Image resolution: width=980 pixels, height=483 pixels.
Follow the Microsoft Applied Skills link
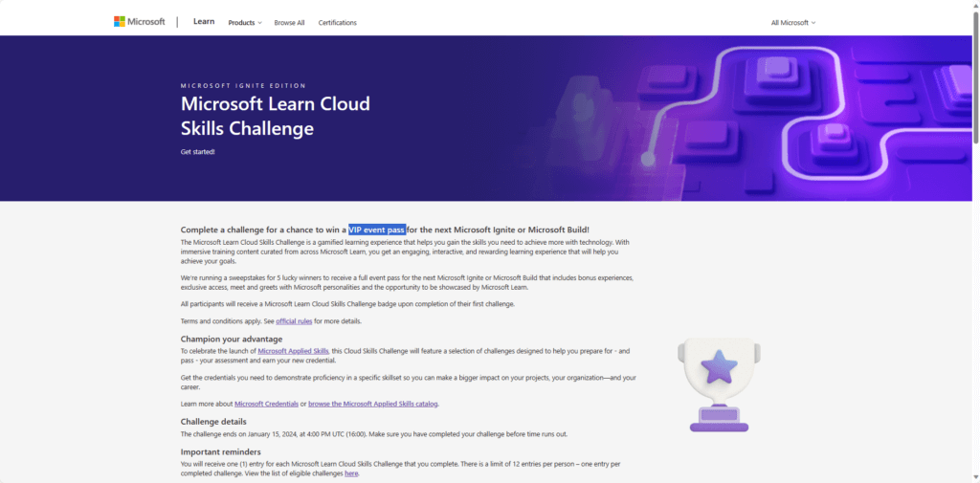[x=293, y=352]
